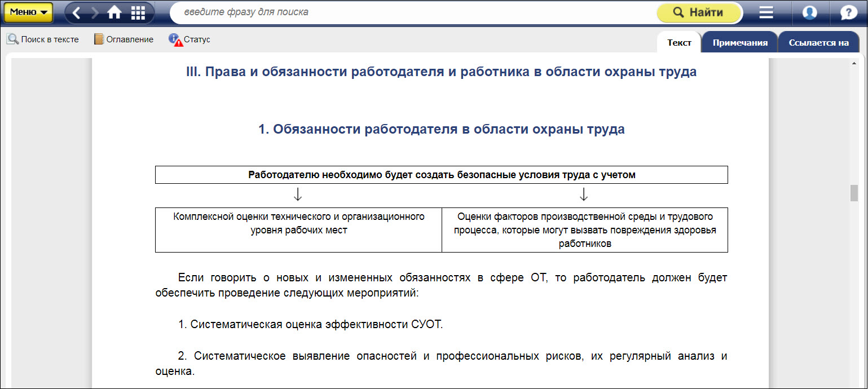Open the hamburger menu icon
Screen dimensions: 868x389
click(x=766, y=12)
